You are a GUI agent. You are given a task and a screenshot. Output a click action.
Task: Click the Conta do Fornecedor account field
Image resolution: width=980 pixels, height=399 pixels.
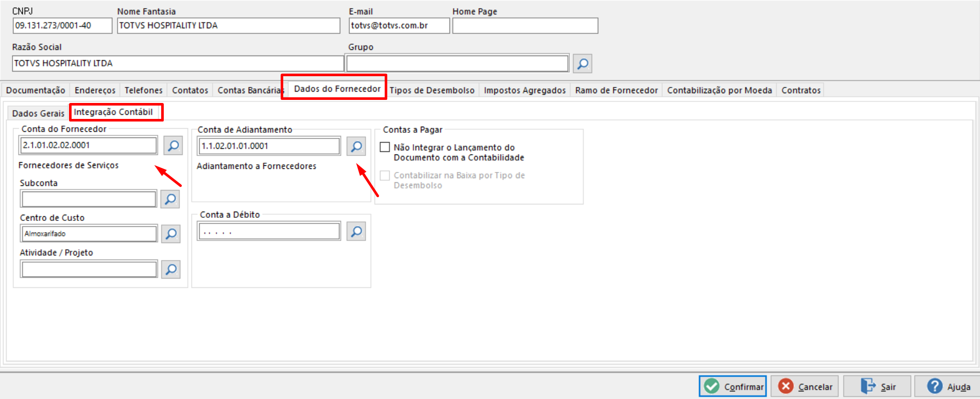point(89,145)
